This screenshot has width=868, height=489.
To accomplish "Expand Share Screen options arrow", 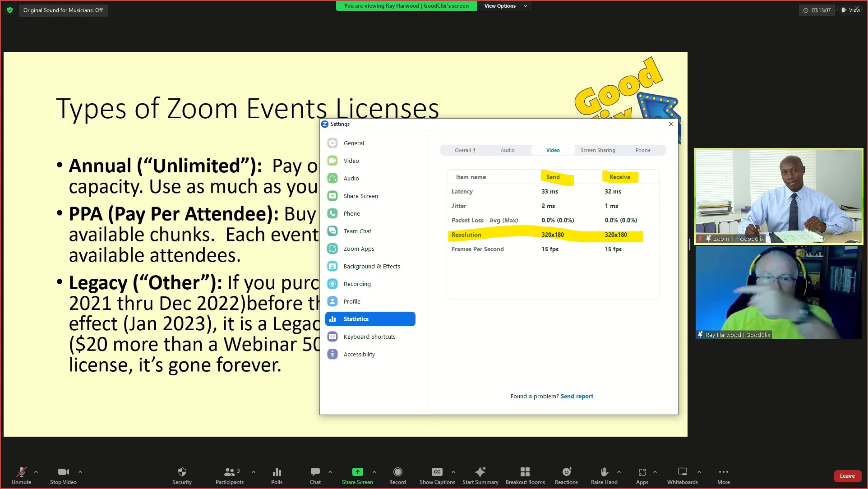I will pos(374,472).
